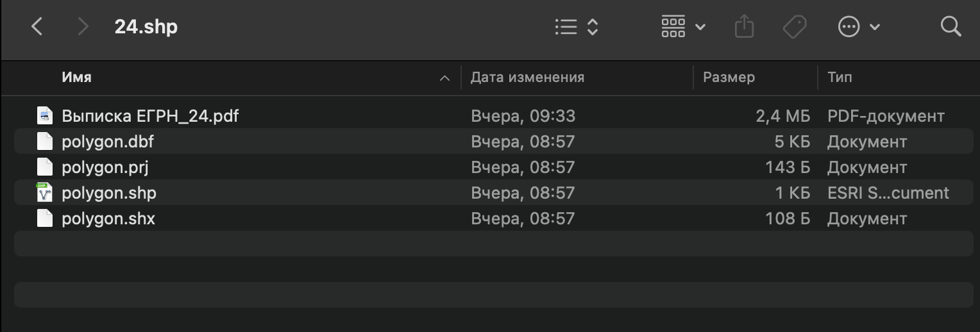Select polygon.shp file icon
This screenshot has width=980, height=332.
point(44,193)
